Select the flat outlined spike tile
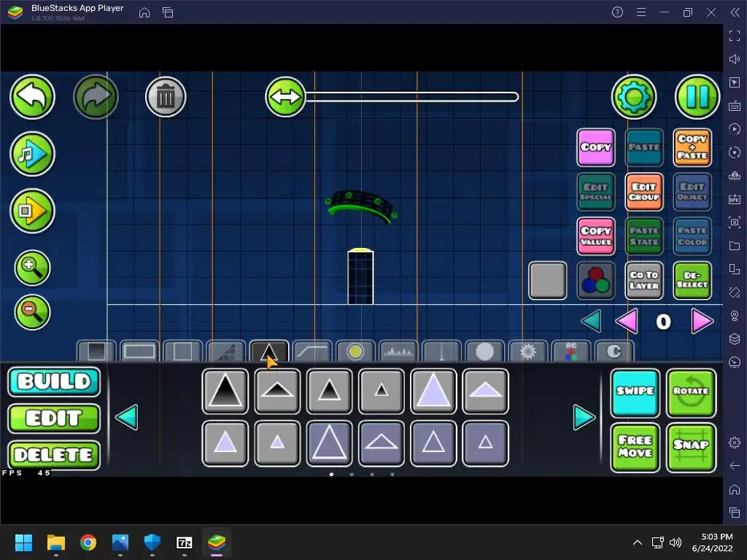747x560 pixels. (381, 443)
